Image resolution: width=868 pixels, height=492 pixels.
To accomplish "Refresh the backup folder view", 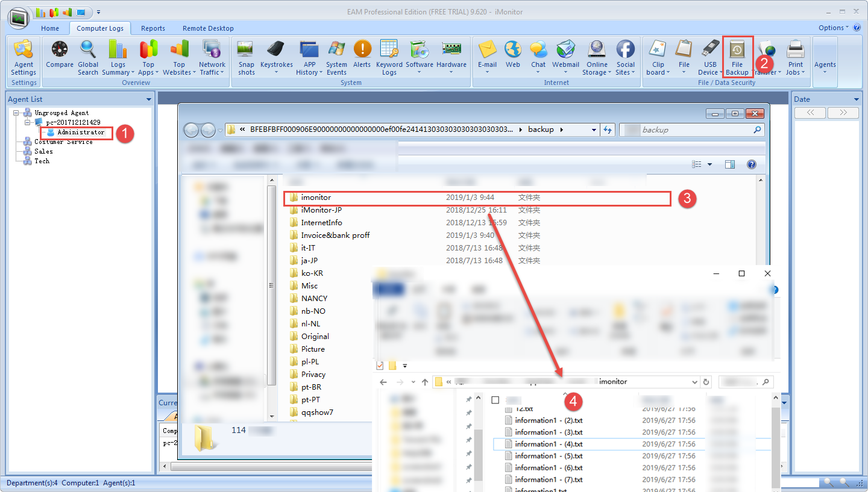I will click(608, 129).
